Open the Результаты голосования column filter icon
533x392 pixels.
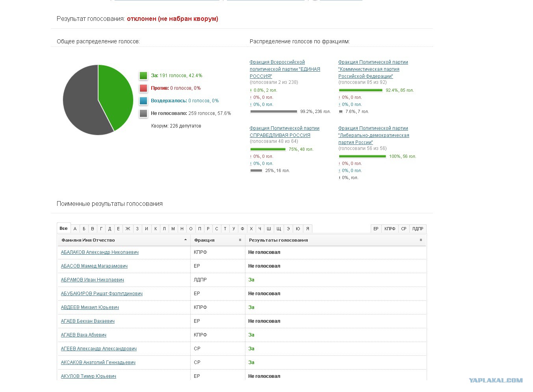point(421,240)
